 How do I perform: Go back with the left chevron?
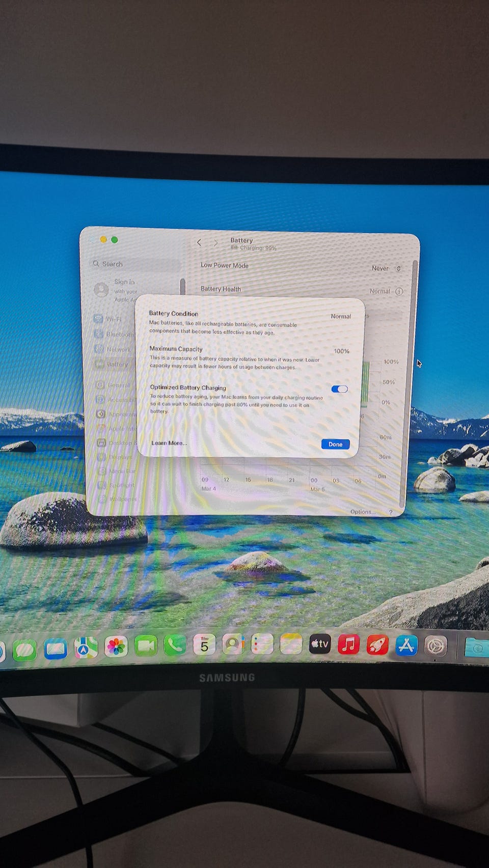(x=199, y=243)
